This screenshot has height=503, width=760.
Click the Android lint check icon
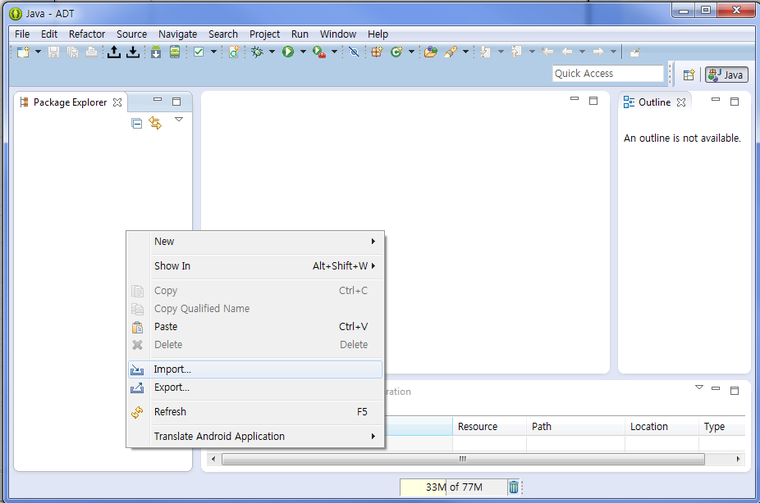[x=199, y=52]
